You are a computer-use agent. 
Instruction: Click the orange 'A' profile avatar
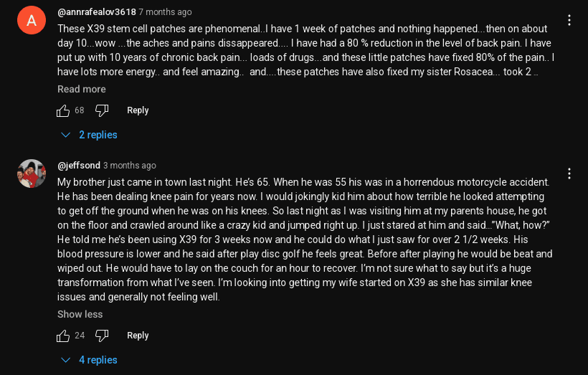coord(31,20)
